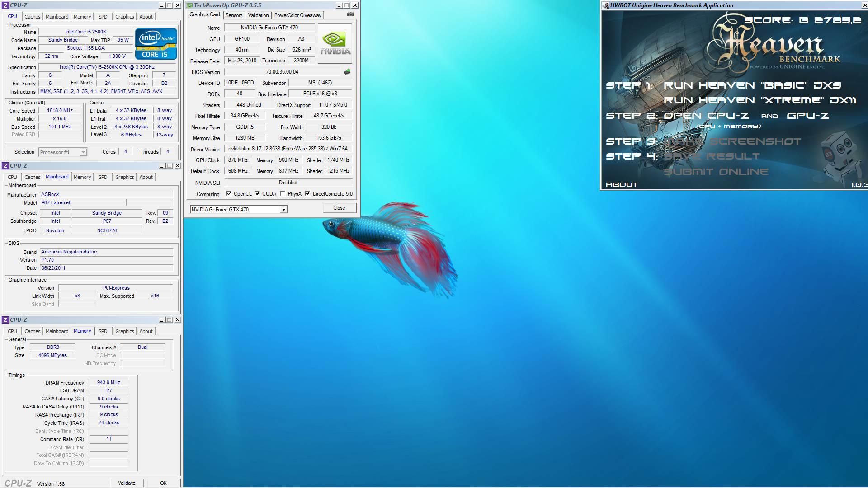
Task: Click the BIOS Version field 70.00.35.00.04
Action: pos(282,72)
